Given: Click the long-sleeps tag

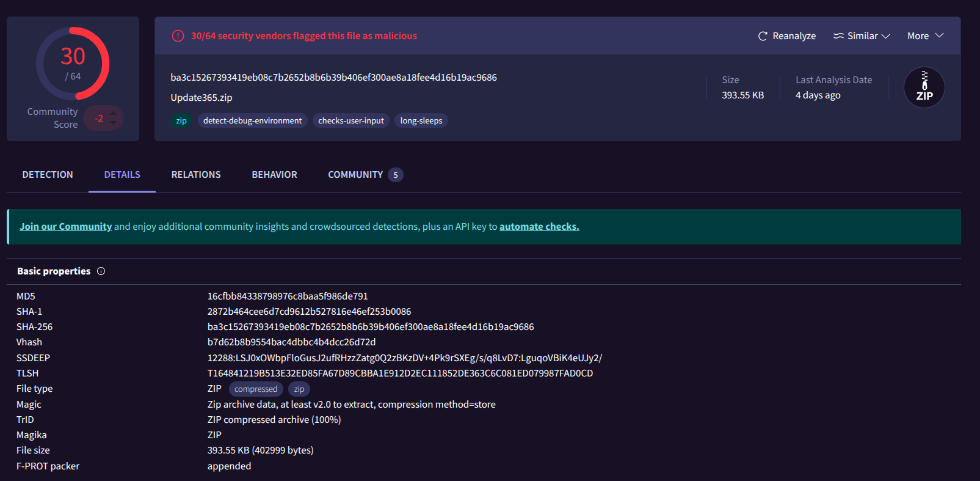Looking at the screenshot, I should [421, 121].
